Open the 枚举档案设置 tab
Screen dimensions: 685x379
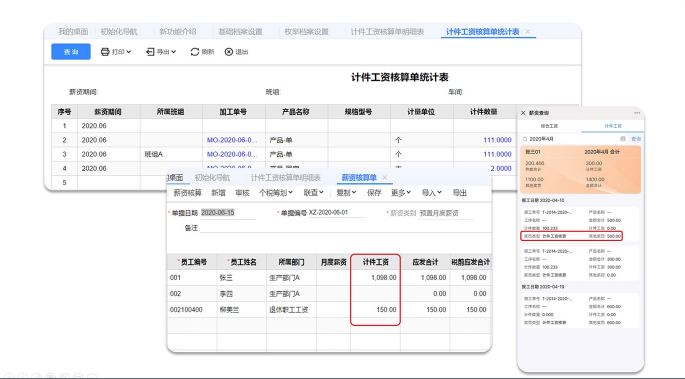pyautogui.click(x=306, y=31)
